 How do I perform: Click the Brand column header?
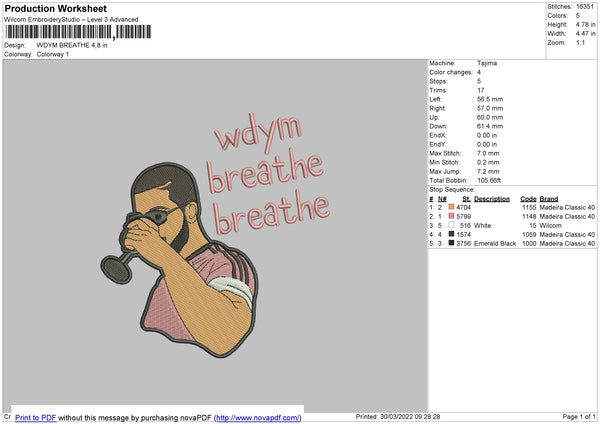(x=549, y=199)
